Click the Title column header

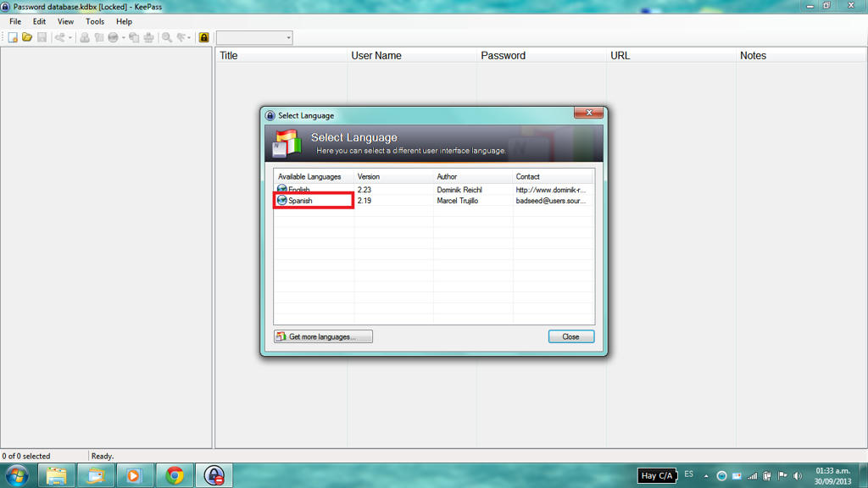tap(281, 55)
